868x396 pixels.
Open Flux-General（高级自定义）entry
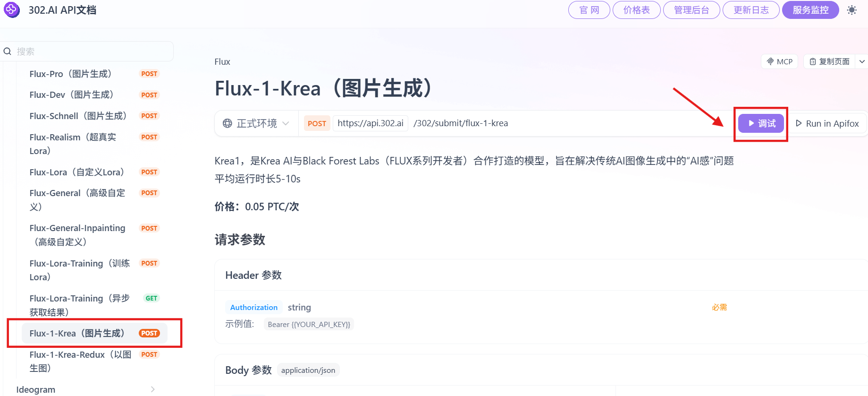click(x=94, y=199)
